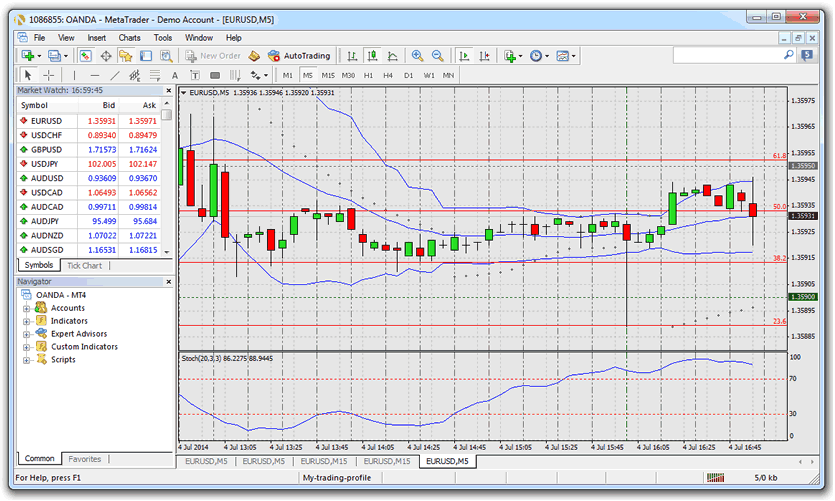Expand the Custom Indicators tree node
The width and height of the screenshot is (835, 501).
pos(26,348)
